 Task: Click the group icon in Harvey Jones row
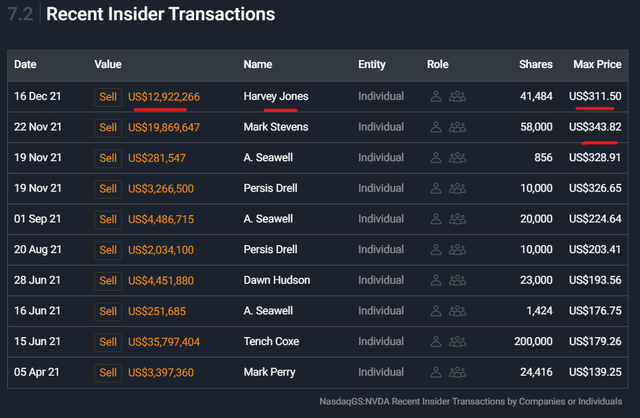click(458, 97)
